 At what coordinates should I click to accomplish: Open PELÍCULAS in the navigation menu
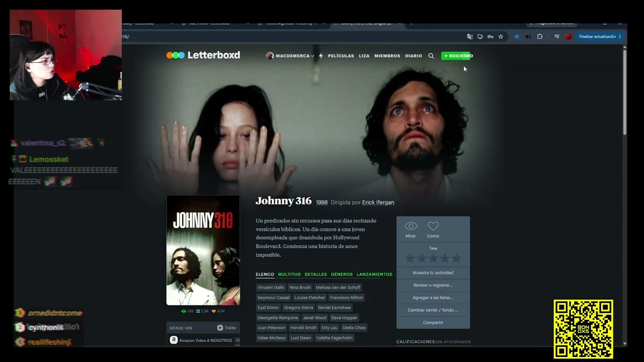(341, 56)
